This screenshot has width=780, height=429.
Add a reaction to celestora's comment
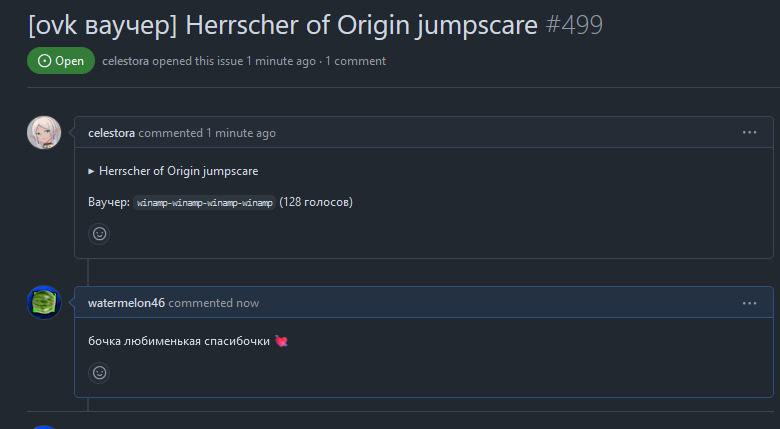pyautogui.click(x=99, y=233)
